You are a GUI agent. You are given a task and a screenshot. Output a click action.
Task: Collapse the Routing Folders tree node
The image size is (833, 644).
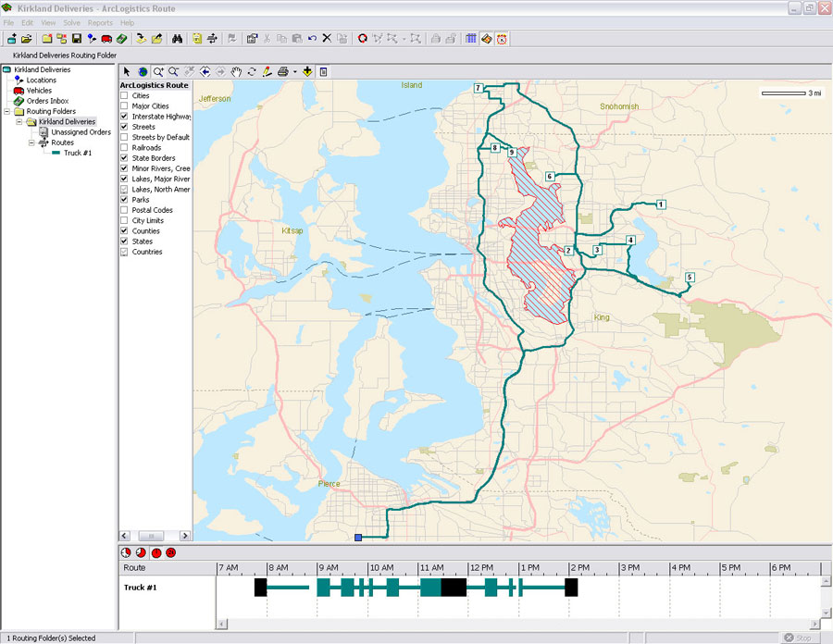coord(7,111)
